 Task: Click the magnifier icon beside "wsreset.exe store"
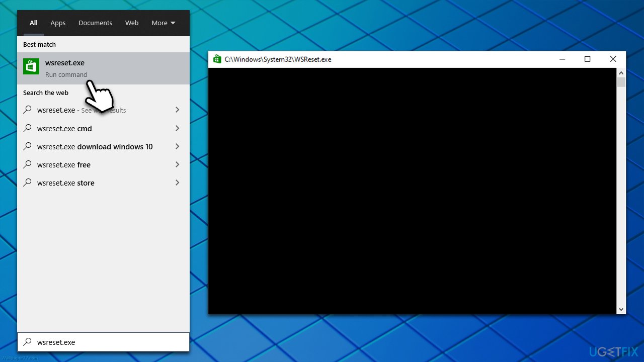(28, 183)
